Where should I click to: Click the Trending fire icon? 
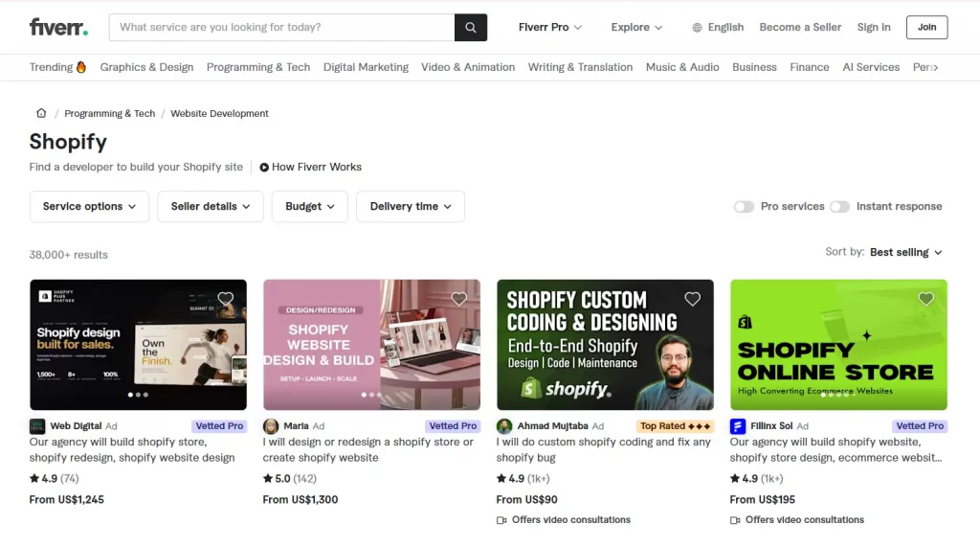click(x=81, y=67)
